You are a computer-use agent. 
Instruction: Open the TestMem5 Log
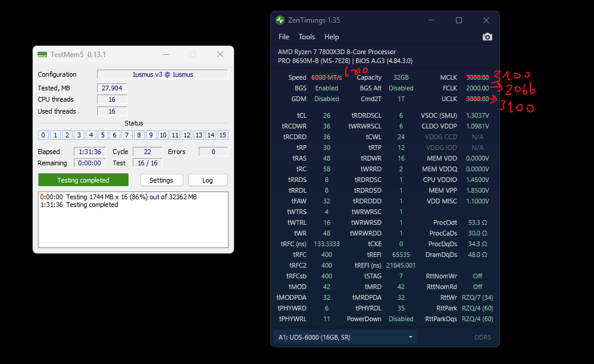208,180
